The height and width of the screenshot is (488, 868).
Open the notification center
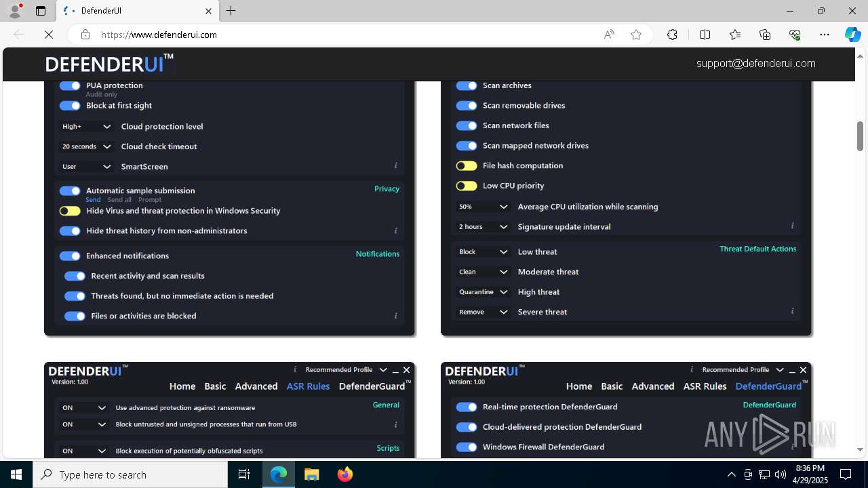[846, 474]
